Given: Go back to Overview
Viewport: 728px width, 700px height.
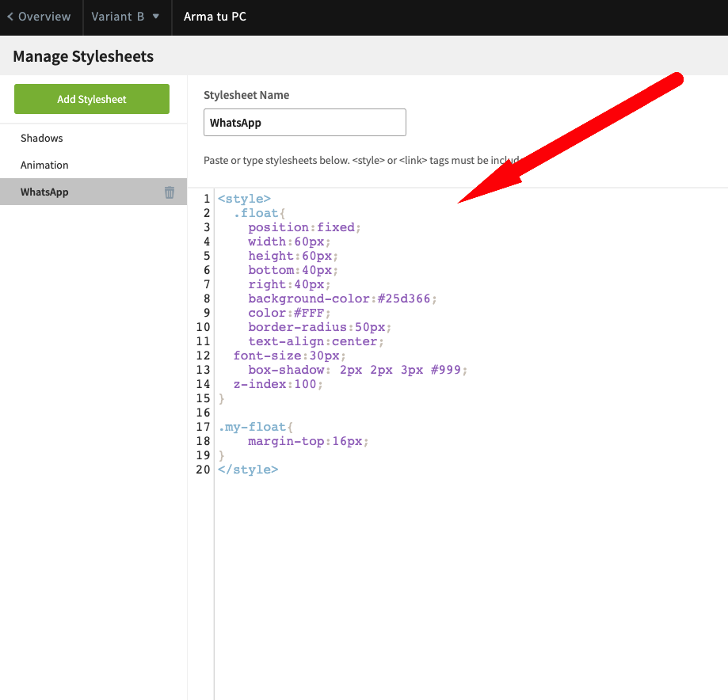Looking at the screenshot, I should (x=39, y=17).
